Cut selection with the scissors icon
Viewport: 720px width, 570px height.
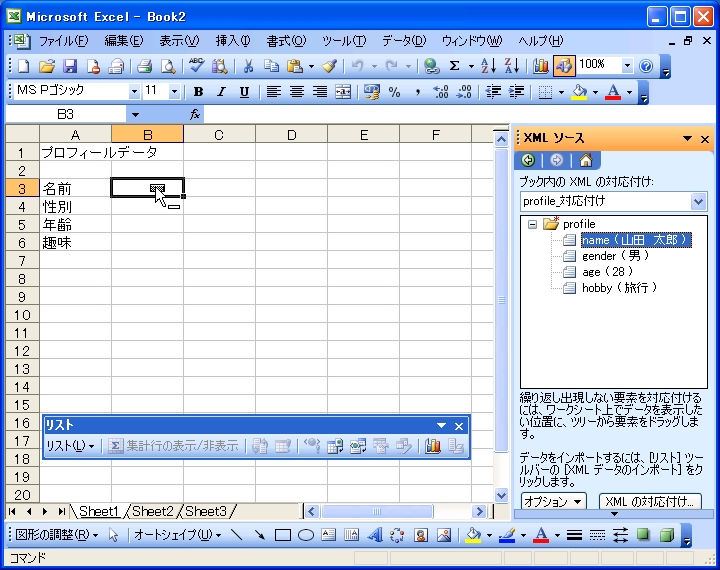[x=248, y=67]
